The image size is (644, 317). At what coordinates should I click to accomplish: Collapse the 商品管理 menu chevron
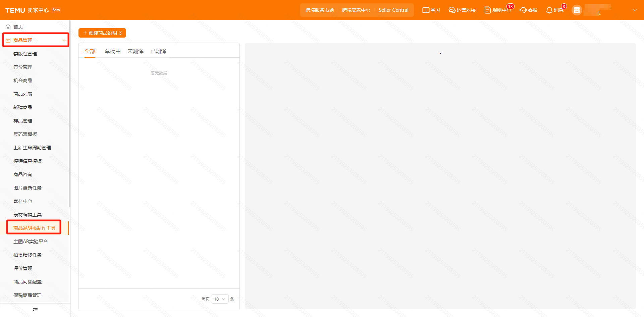64,40
